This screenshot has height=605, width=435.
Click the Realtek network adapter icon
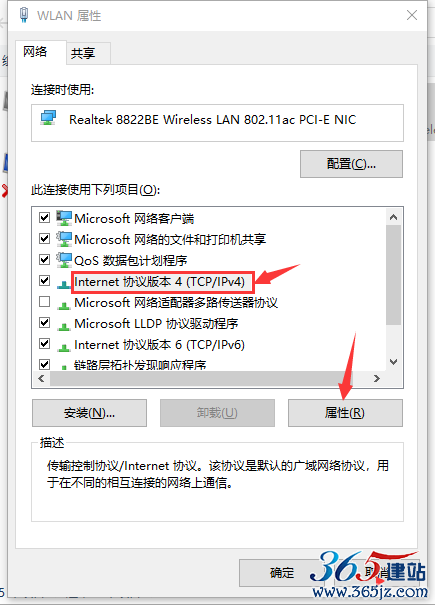[48, 118]
